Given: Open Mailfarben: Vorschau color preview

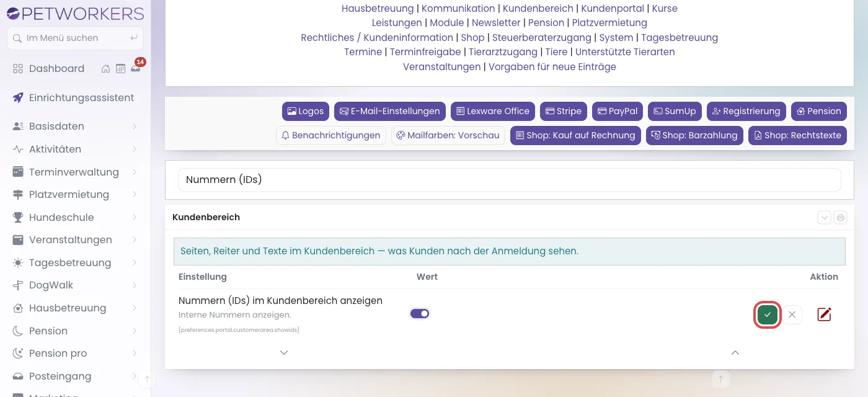Looking at the screenshot, I should [x=448, y=135].
